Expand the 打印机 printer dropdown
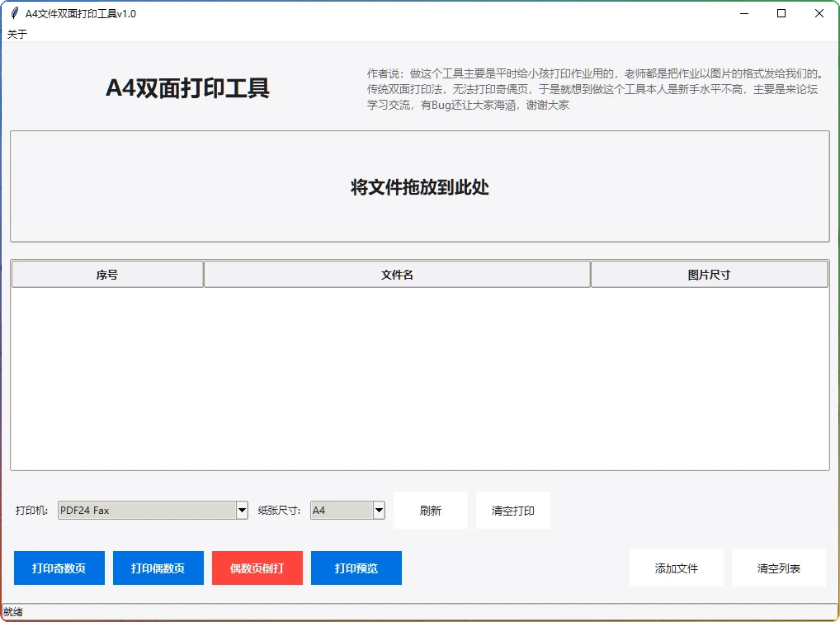Image resolution: width=840 pixels, height=622 pixels. click(241, 510)
